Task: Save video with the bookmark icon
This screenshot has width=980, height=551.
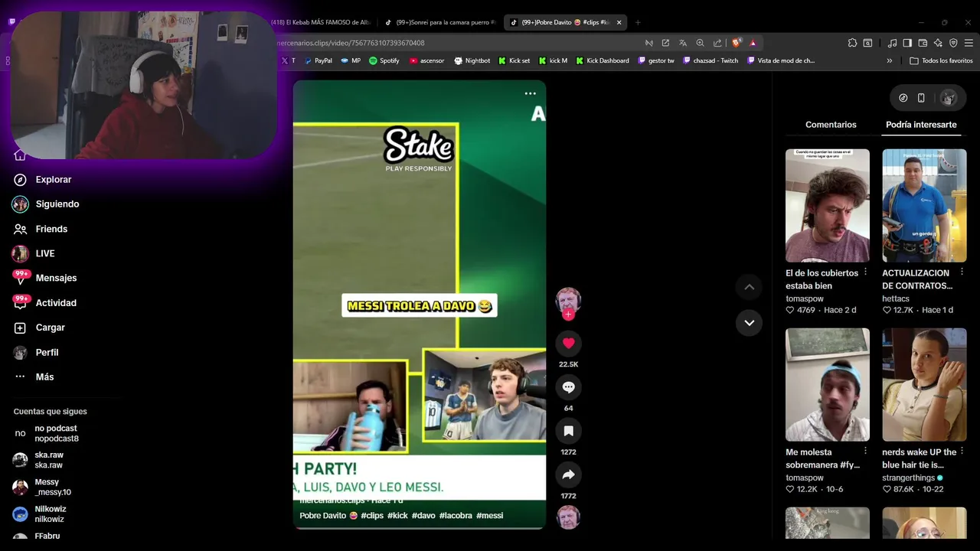Action: pyautogui.click(x=568, y=431)
